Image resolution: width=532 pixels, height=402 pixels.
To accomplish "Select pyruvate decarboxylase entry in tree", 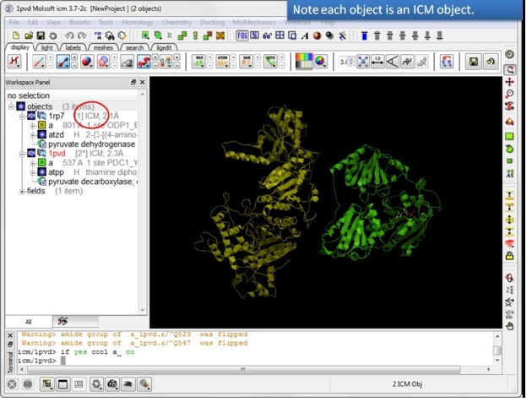I will [x=92, y=181].
